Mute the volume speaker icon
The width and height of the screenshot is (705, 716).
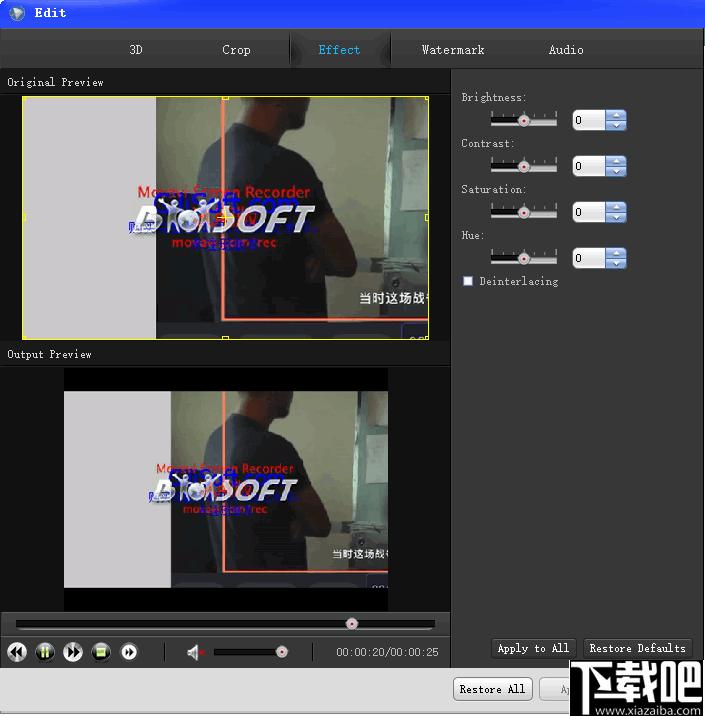[x=195, y=653]
